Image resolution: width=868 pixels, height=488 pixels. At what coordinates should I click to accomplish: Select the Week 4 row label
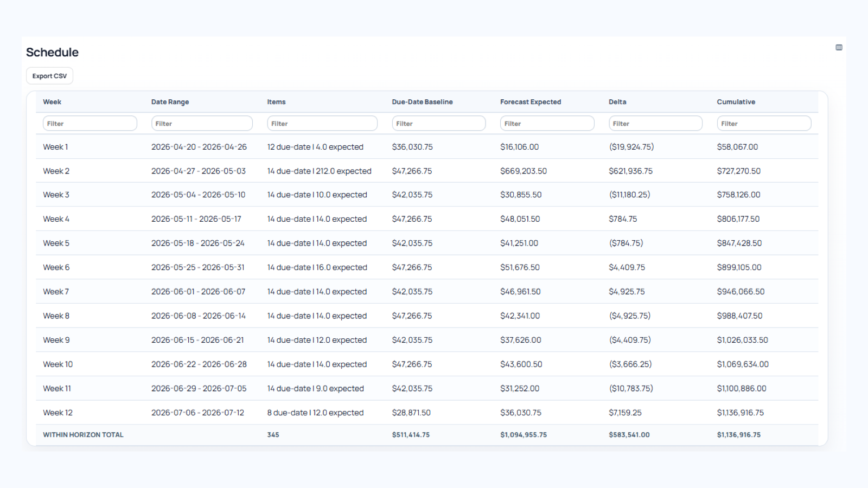pos(56,219)
